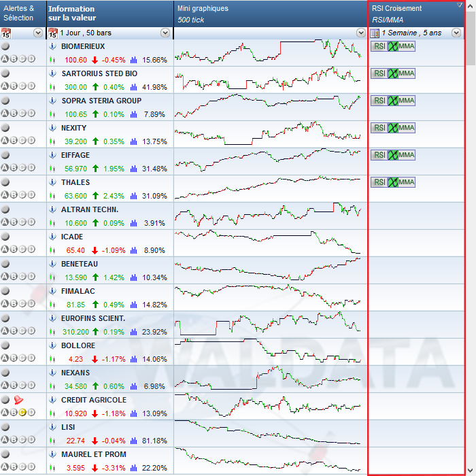Click the scrollbar up arrow

471,5
